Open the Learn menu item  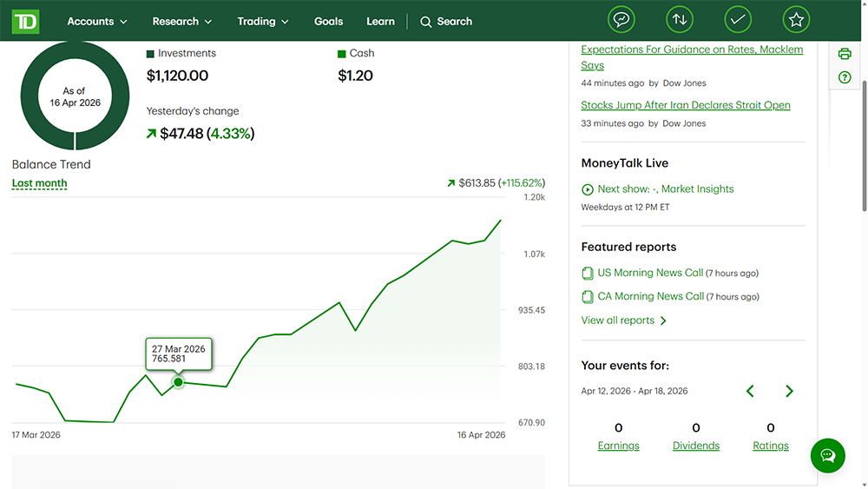(x=380, y=21)
